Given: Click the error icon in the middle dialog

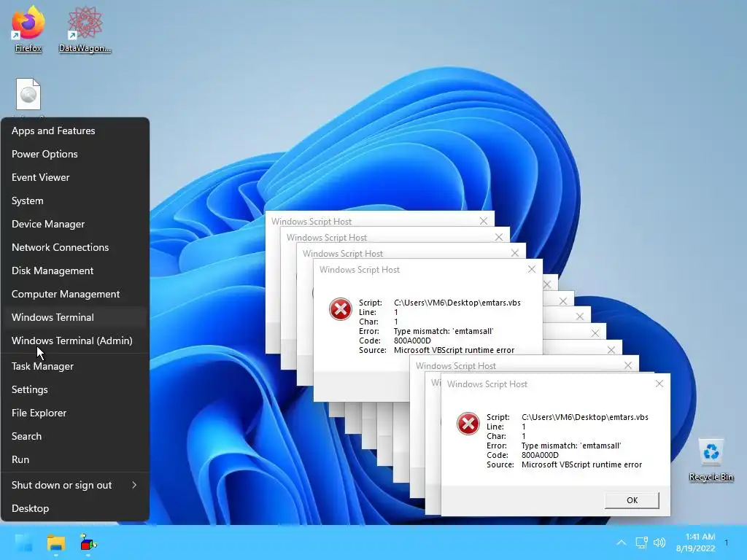Looking at the screenshot, I should 340,309.
